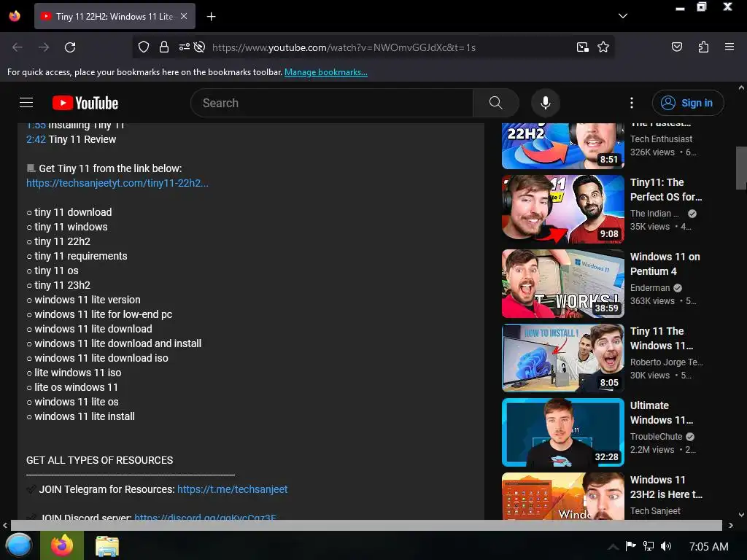Open the Action Center flag tray icon
The width and height of the screenshot is (747, 560).
coord(631,545)
